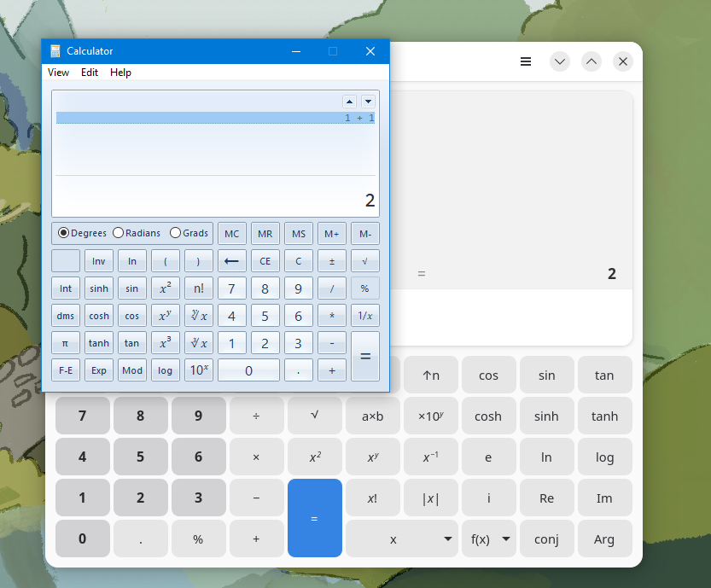
Task: Click the y-th root of x key
Action: click(199, 316)
